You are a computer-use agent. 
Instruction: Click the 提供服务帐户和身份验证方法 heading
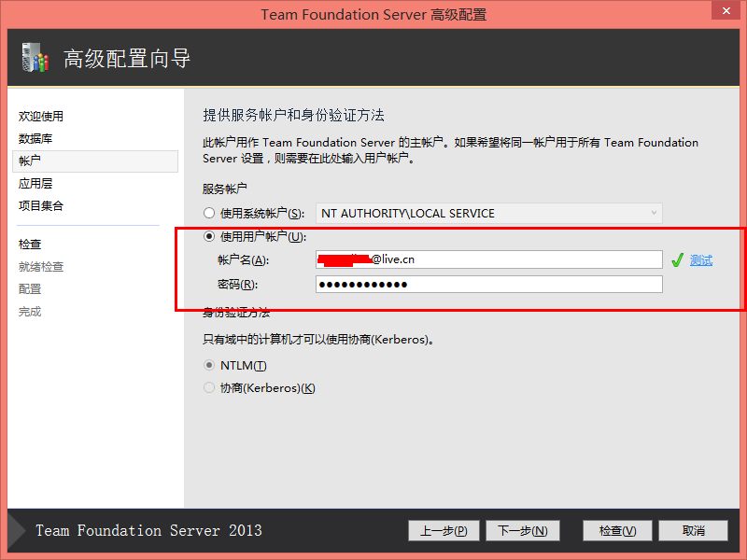pyautogui.click(x=293, y=115)
